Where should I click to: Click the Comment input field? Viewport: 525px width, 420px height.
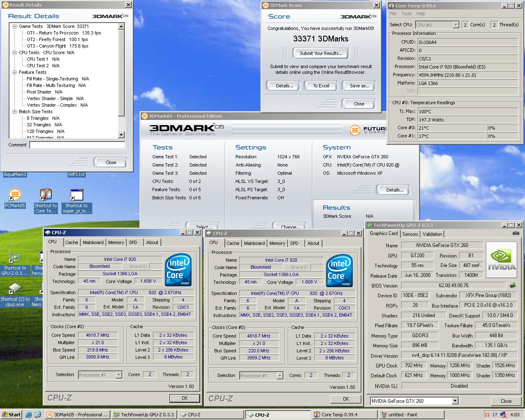[x=77, y=145]
